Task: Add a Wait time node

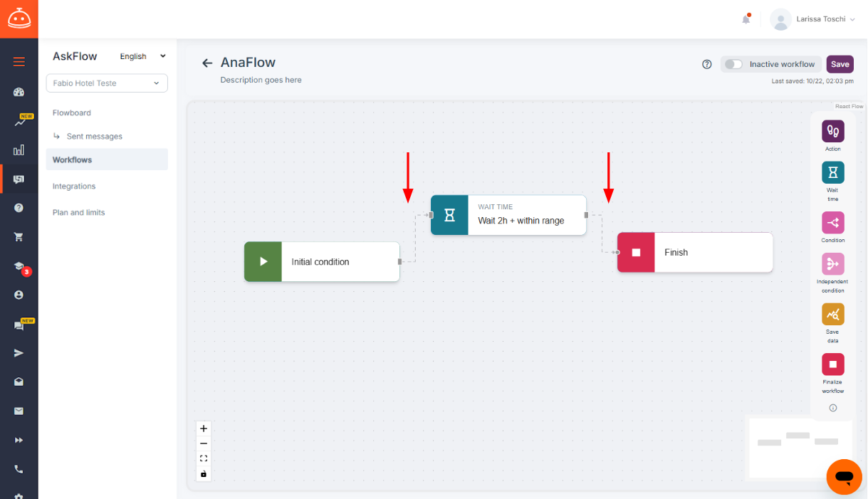Action: pyautogui.click(x=832, y=172)
